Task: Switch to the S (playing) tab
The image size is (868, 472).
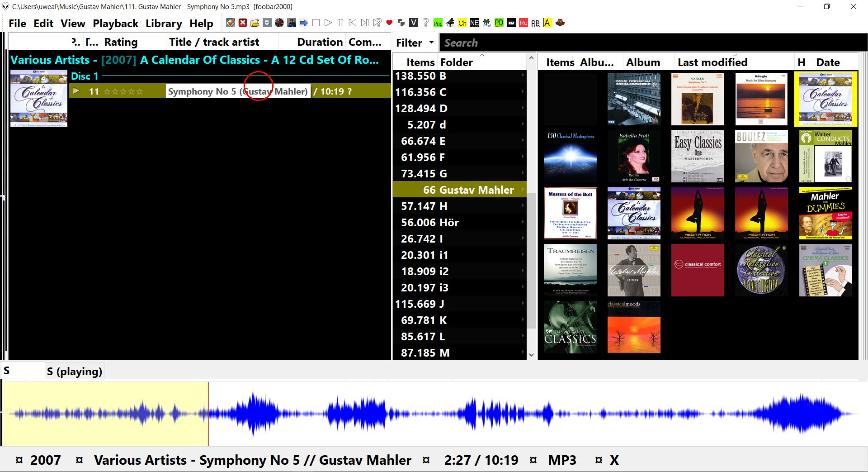Action: 75,371
